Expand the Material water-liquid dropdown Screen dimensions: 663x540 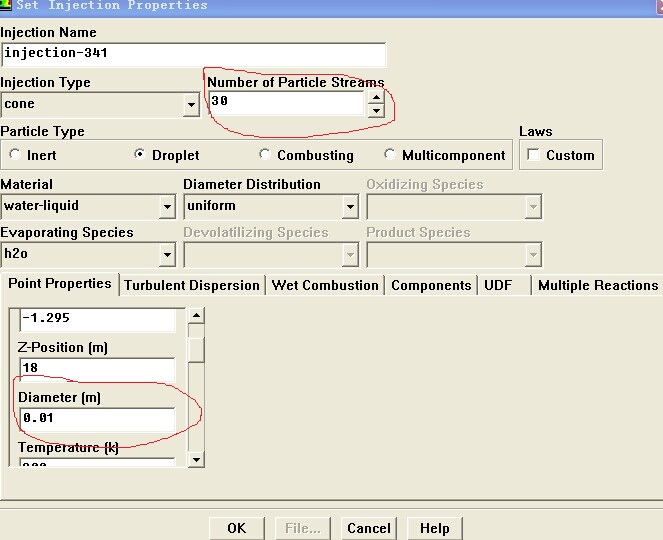click(167, 207)
